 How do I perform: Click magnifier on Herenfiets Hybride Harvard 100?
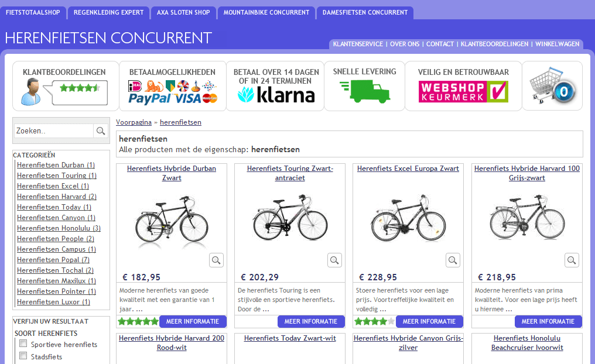pyautogui.click(x=572, y=260)
